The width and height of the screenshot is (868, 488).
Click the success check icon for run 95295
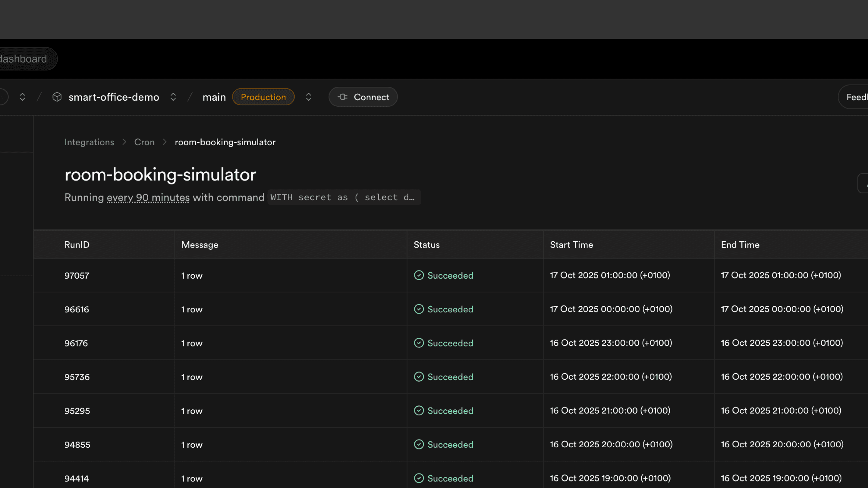click(419, 411)
